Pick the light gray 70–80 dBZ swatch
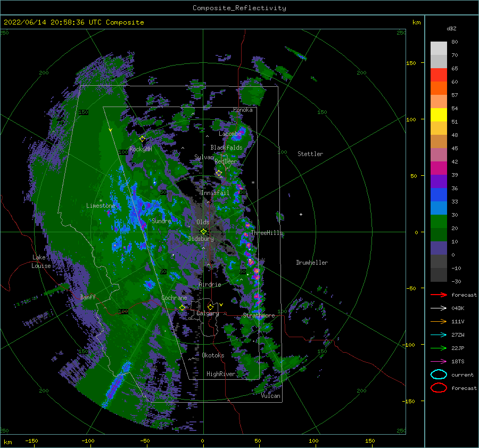The height and width of the screenshot is (448, 479). (x=439, y=48)
